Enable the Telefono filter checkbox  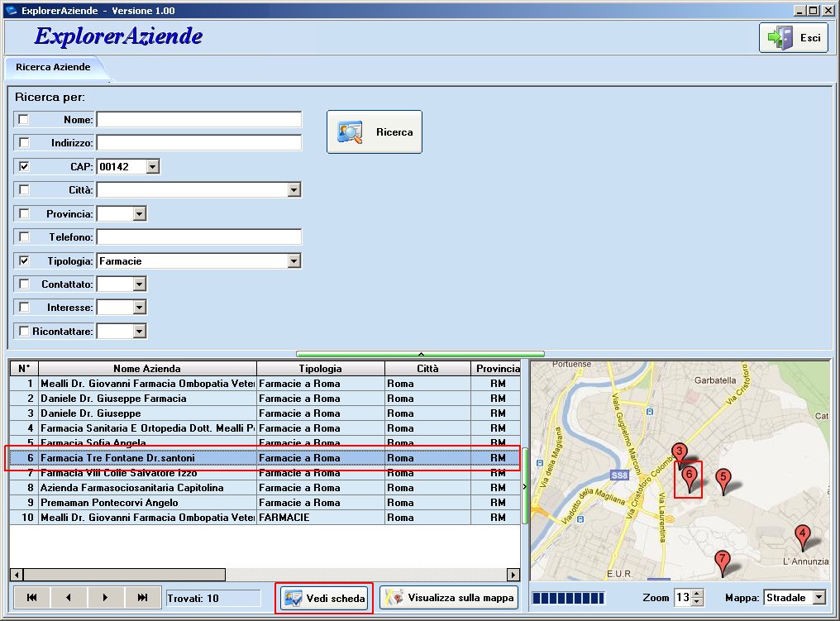24,236
